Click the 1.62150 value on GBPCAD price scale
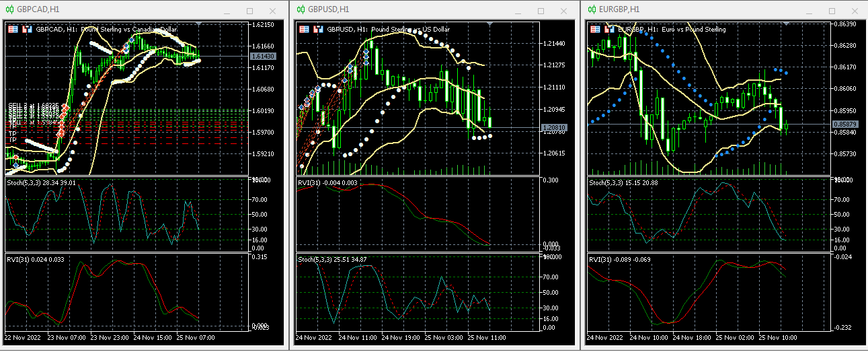Viewport: 868px width, 352px height. tap(262, 25)
